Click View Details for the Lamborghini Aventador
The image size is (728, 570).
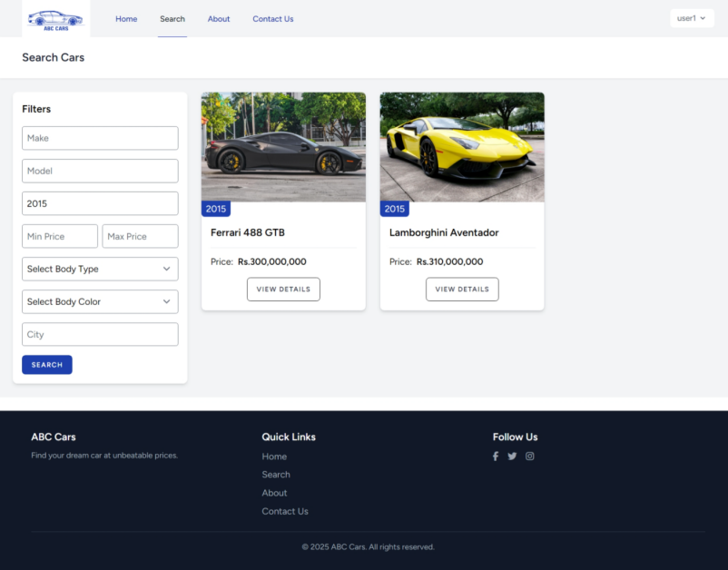click(x=461, y=289)
